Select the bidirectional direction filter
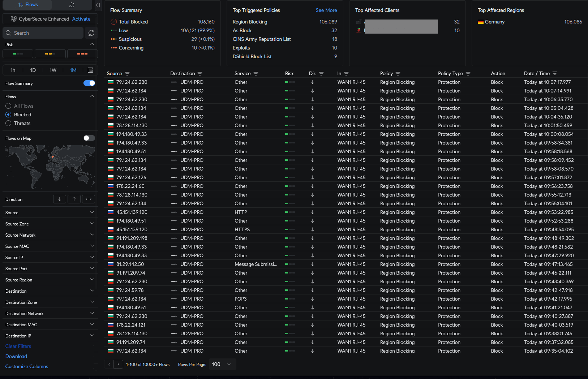Screen dimensions: 588x379 click(x=89, y=199)
